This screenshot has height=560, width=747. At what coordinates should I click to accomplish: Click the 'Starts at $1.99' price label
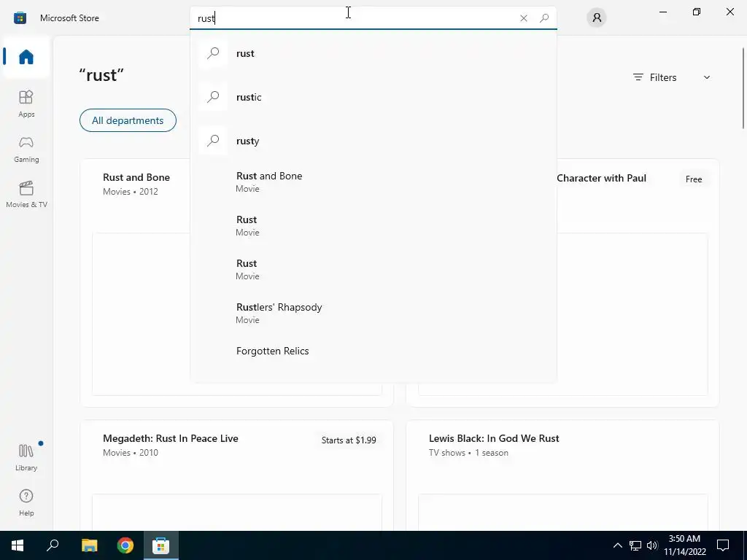[x=349, y=440]
